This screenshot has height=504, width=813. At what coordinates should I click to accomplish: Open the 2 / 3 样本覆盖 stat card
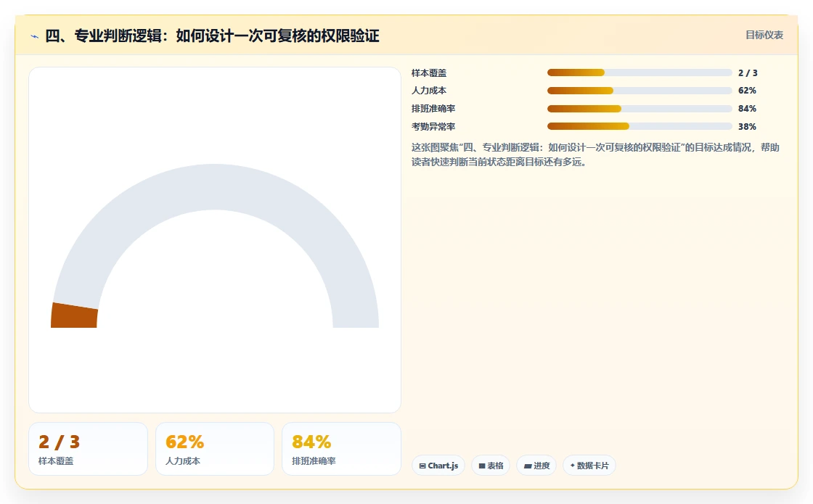coord(88,449)
